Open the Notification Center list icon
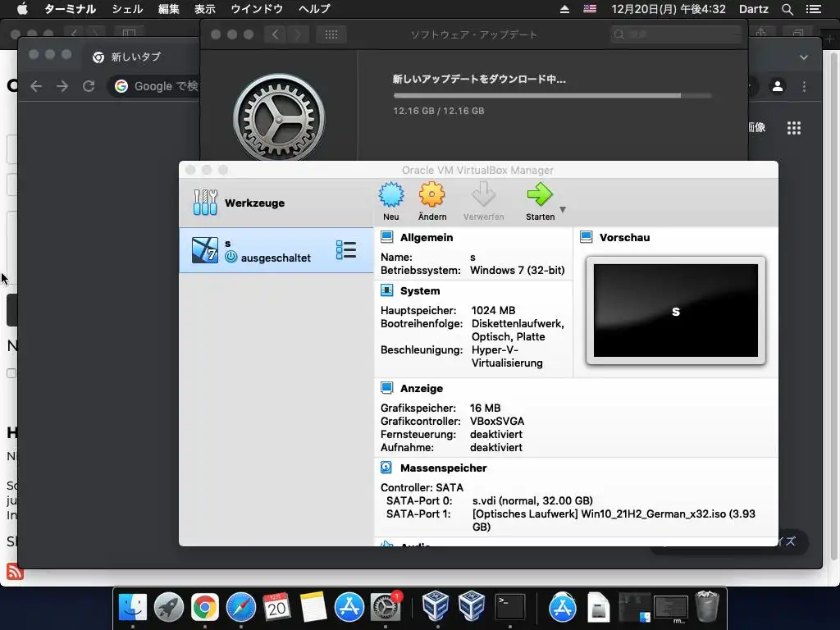Screen dimensions: 840x630 814,9
